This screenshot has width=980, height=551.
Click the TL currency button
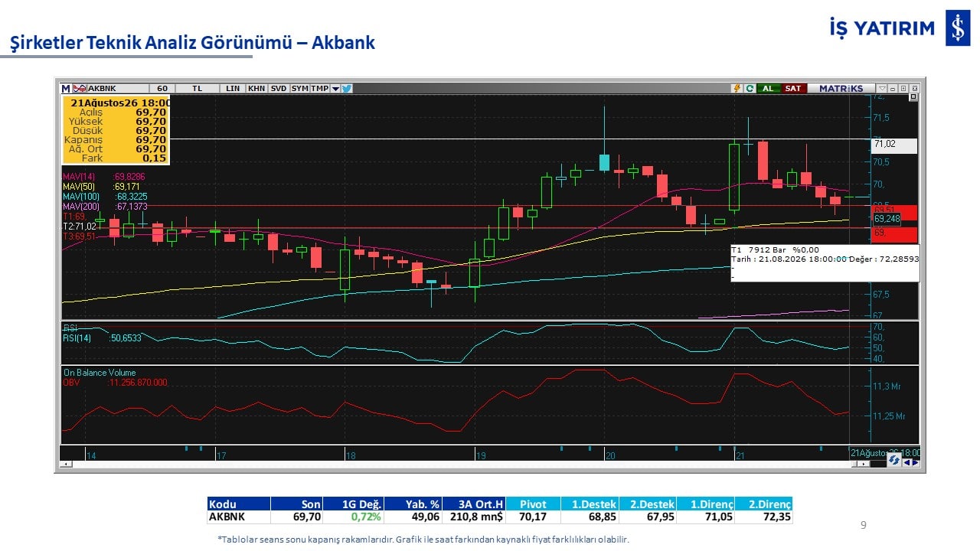(198, 88)
